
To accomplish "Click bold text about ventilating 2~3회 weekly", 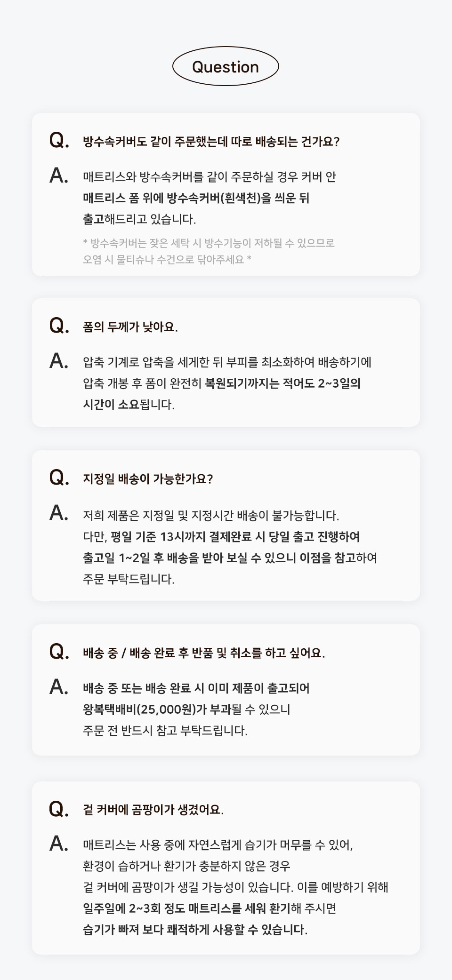I will (x=186, y=908).
